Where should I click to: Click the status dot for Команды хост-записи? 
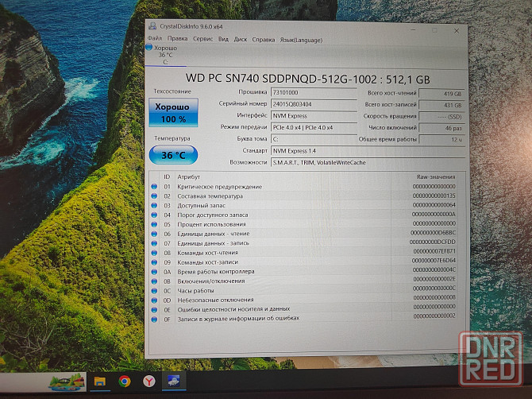[154, 262]
